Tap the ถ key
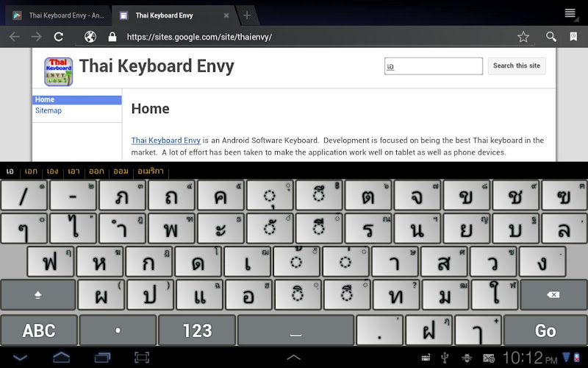The height and width of the screenshot is (368, 588). pyautogui.click(x=171, y=196)
